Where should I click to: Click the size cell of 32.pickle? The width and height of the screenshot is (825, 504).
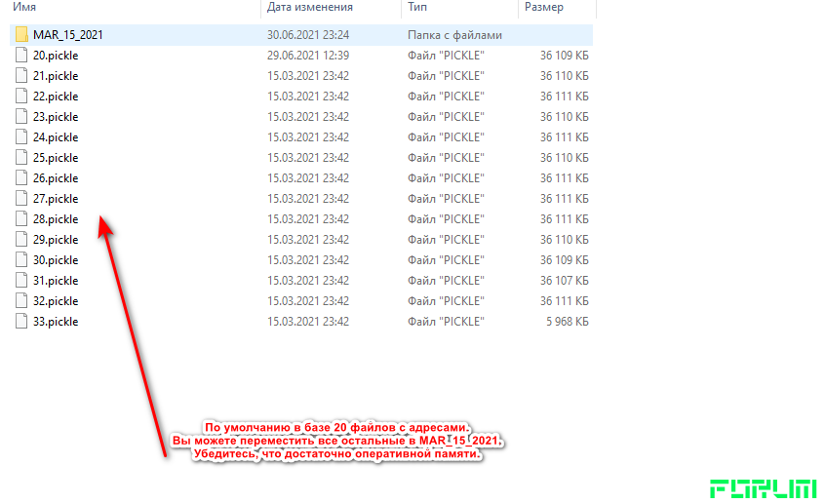(x=564, y=301)
